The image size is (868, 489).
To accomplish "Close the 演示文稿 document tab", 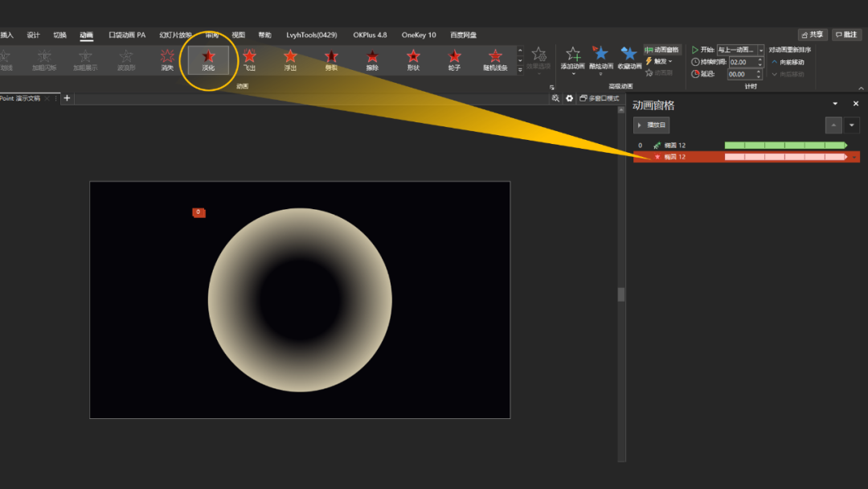I will pyautogui.click(x=47, y=99).
